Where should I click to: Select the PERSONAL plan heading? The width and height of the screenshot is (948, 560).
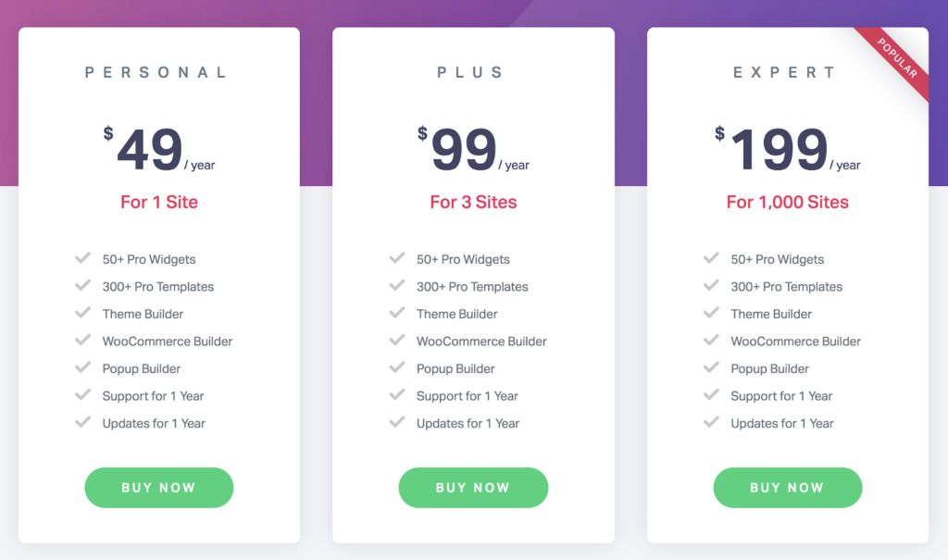[158, 72]
